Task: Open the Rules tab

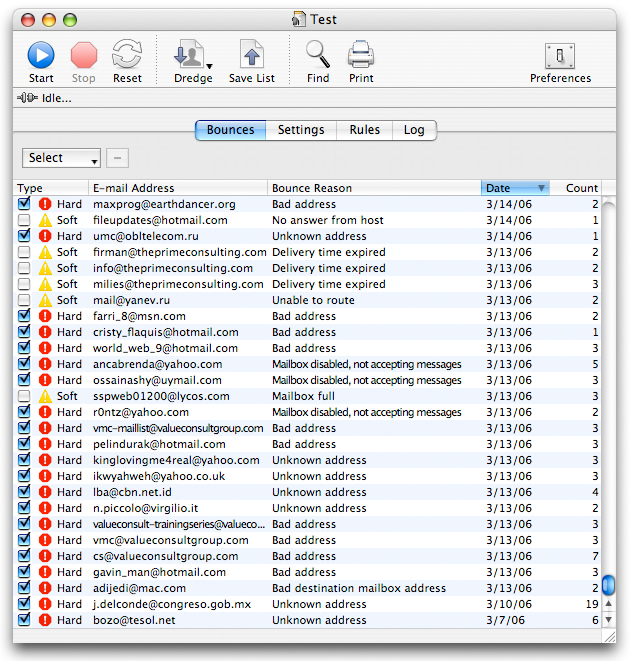Action: 364,130
